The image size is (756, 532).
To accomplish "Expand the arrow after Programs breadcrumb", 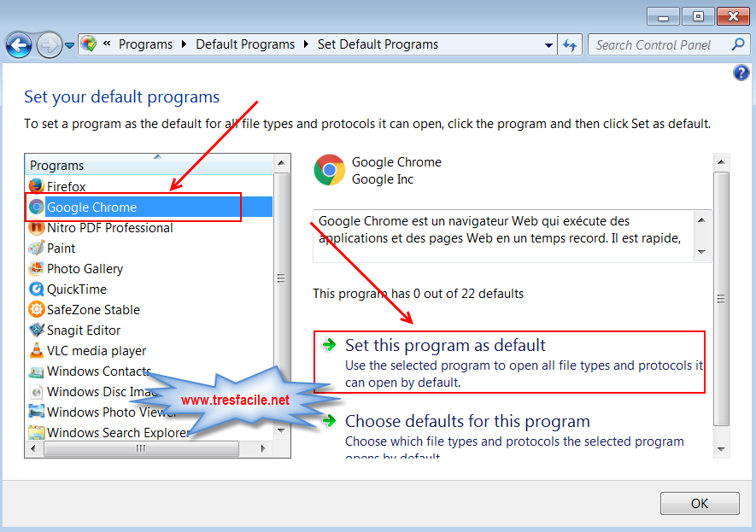I will coord(184,44).
